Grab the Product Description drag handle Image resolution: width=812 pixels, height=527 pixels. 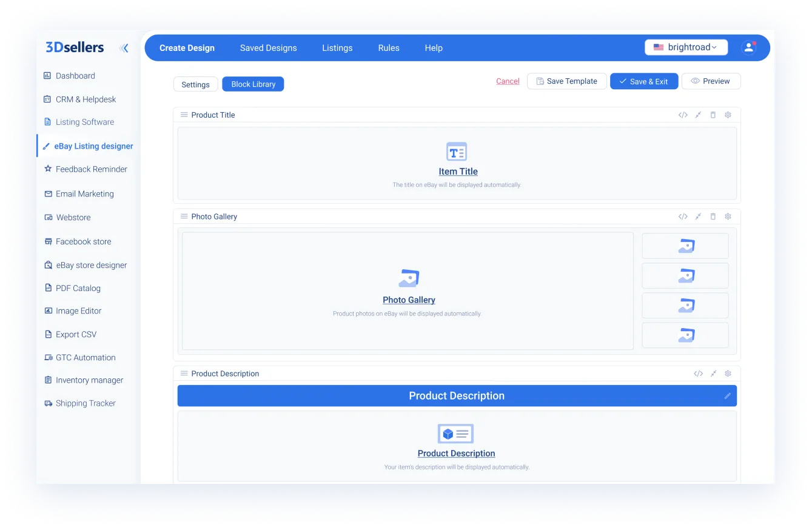[184, 374]
